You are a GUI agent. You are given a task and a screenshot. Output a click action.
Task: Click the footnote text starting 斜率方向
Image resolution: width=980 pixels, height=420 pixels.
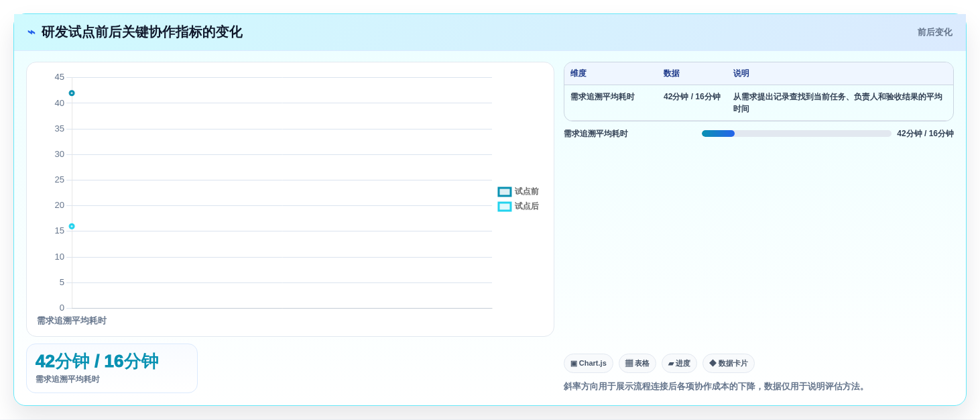[716, 386]
